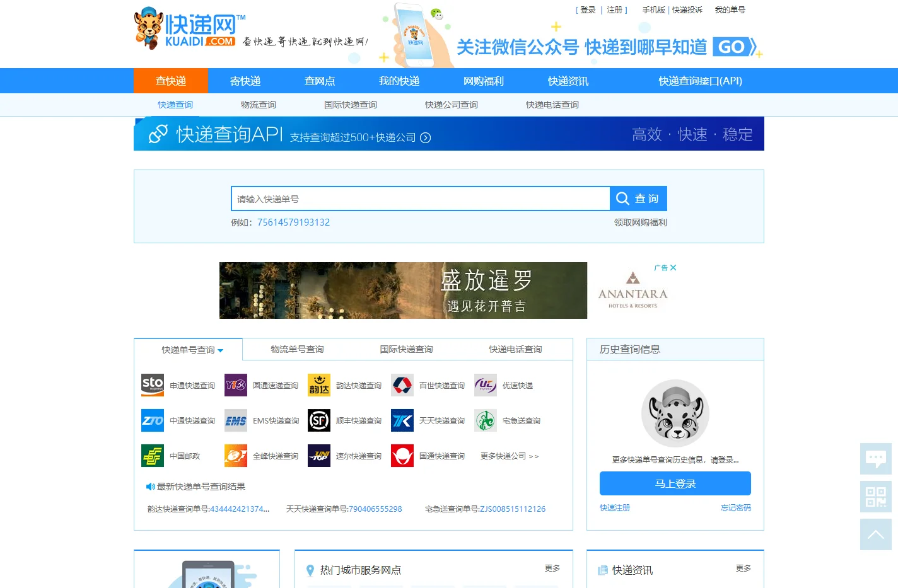Click the EMS logo icon
The image size is (898, 588).
[236, 420]
